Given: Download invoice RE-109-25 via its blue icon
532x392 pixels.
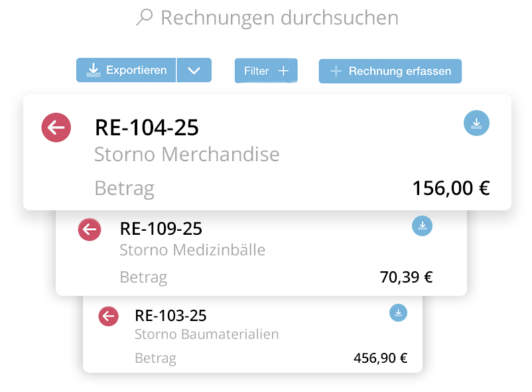Looking at the screenshot, I should coord(423,226).
